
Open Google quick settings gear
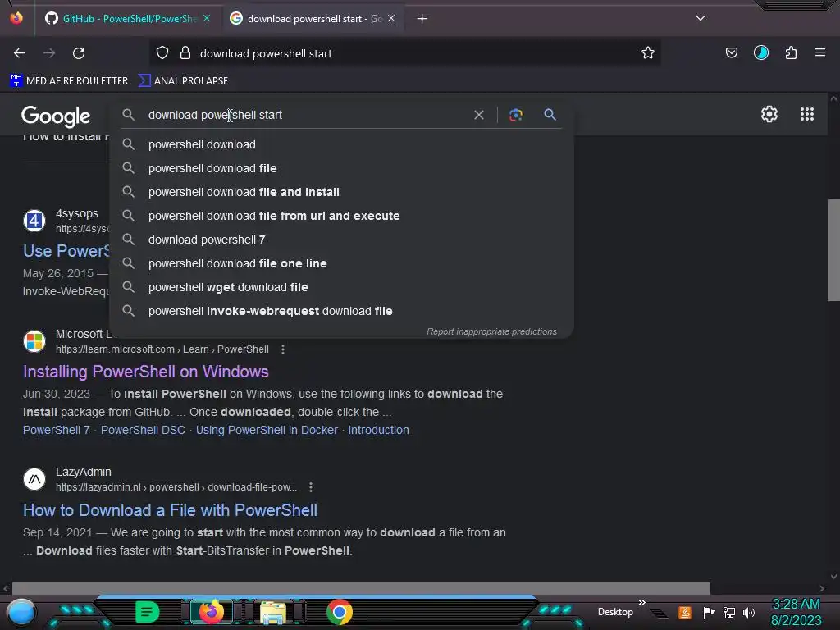click(769, 114)
